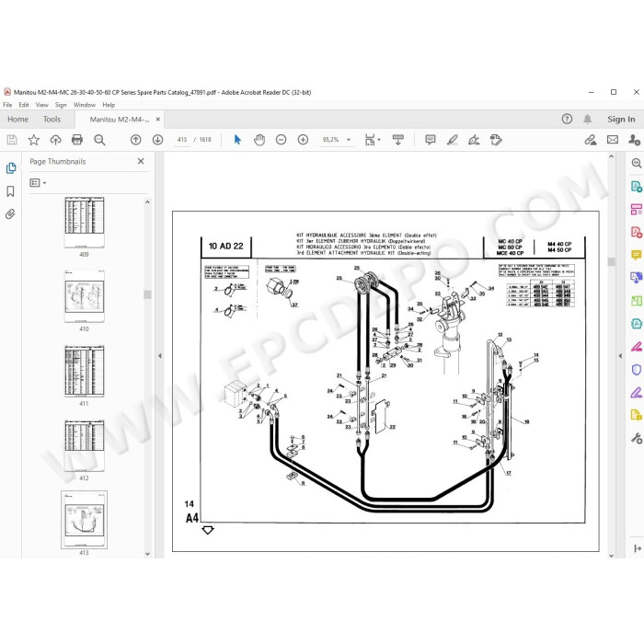The image size is (644, 644).
Task: Open notifications bell
Action: click(x=588, y=119)
